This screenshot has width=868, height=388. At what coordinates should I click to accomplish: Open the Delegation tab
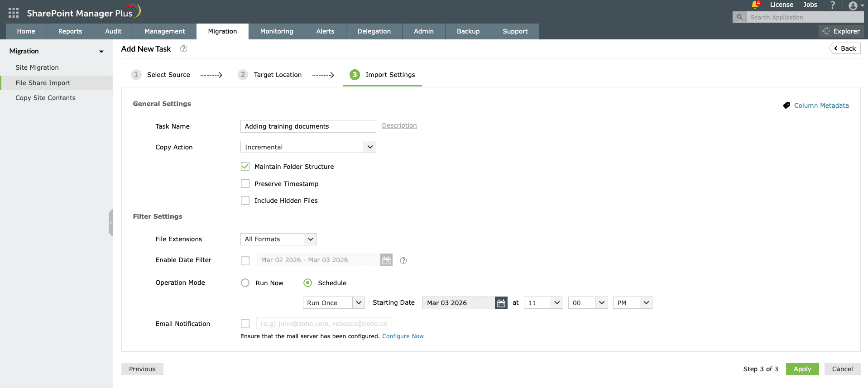pos(374,31)
